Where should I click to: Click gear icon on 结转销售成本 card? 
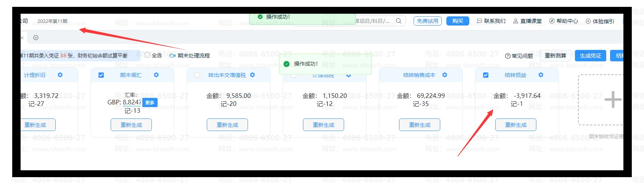(x=444, y=75)
